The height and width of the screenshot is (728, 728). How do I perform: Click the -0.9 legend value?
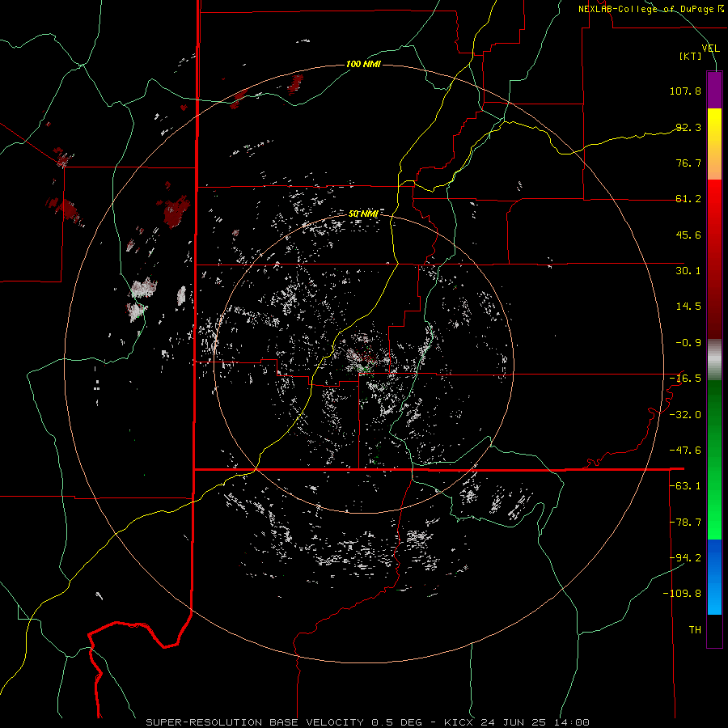pyautogui.click(x=688, y=343)
